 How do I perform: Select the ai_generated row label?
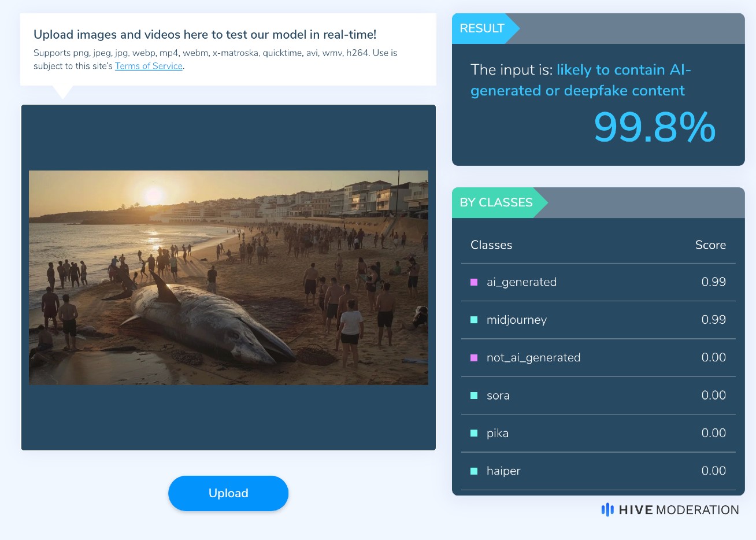click(521, 282)
